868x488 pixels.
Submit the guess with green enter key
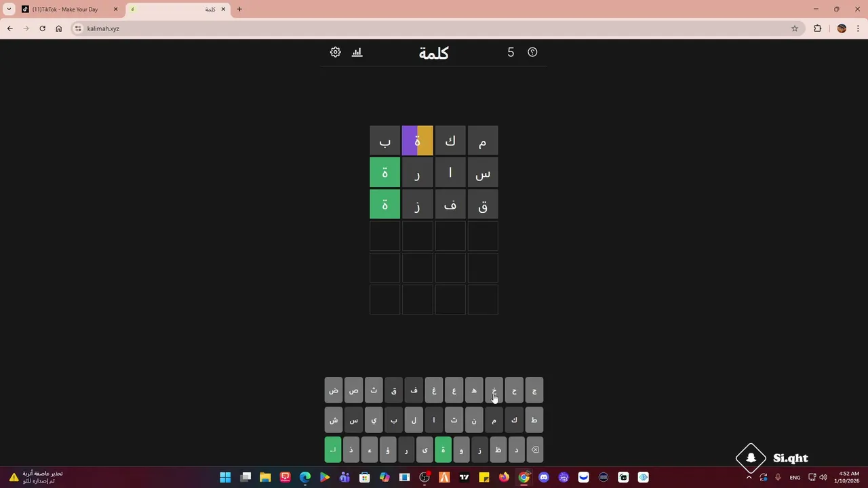[333, 450]
